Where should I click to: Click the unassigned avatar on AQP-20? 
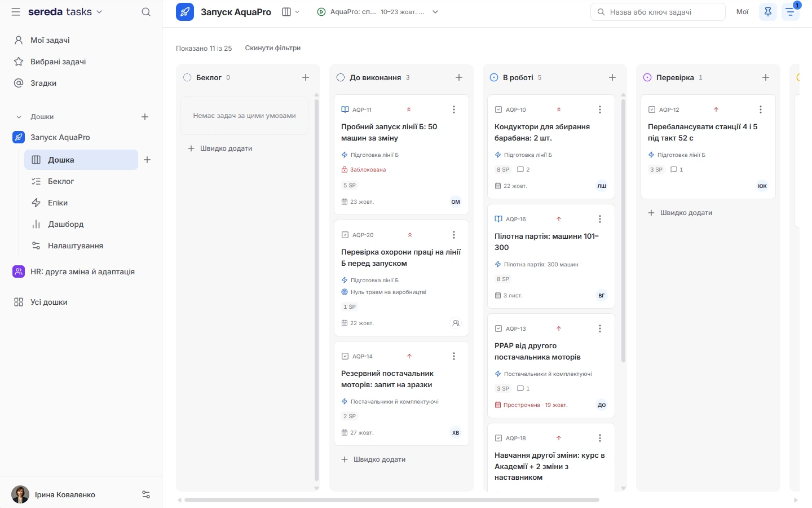(x=456, y=323)
